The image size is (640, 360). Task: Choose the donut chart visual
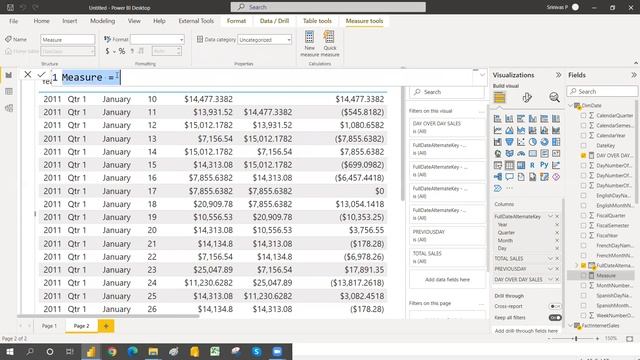click(x=544, y=142)
